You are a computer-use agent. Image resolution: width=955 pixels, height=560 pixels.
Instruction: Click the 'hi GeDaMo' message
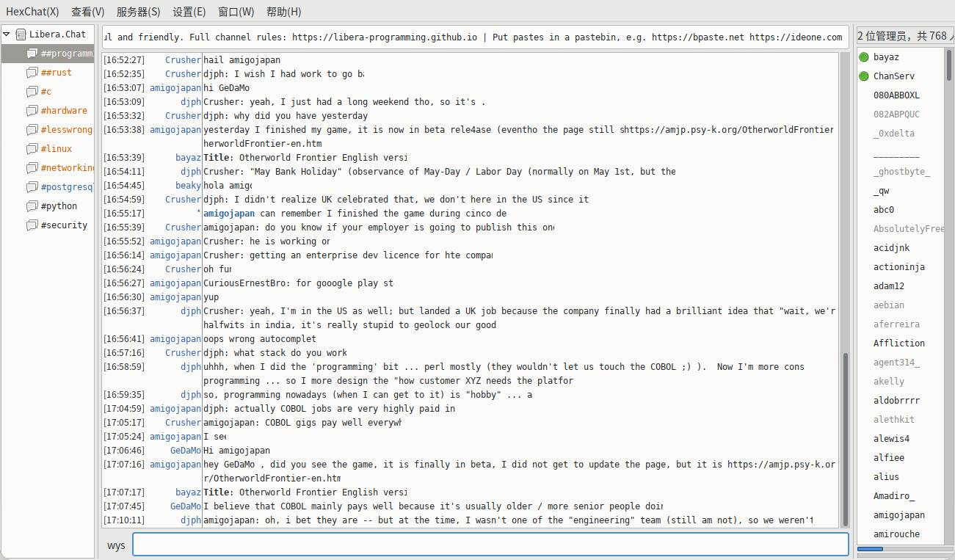[x=226, y=88]
